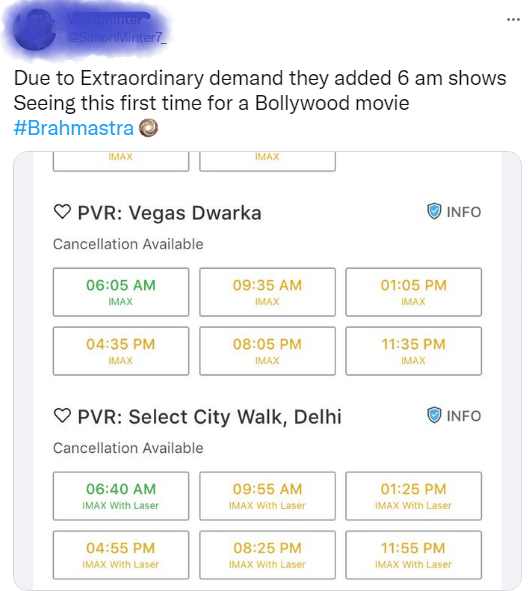The height and width of the screenshot is (591, 532).
Task: Open PVR: Select City Walk, Delhi cinema title
Action: click(x=210, y=417)
